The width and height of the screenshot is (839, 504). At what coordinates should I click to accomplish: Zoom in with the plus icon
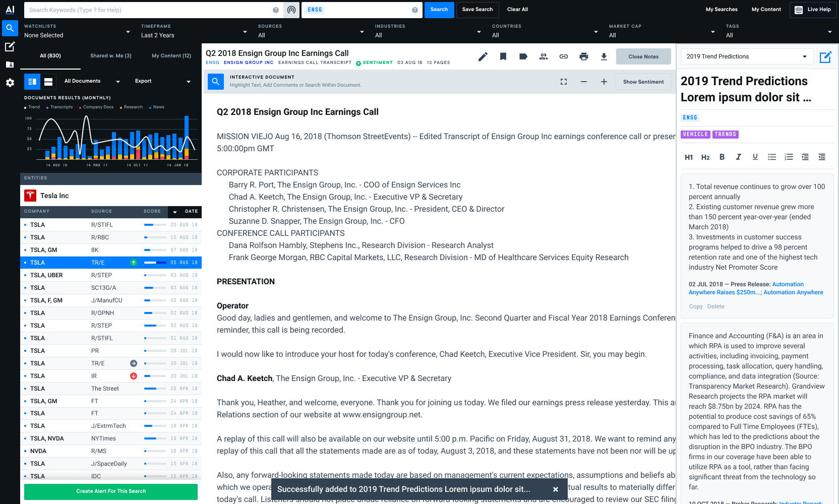(604, 82)
